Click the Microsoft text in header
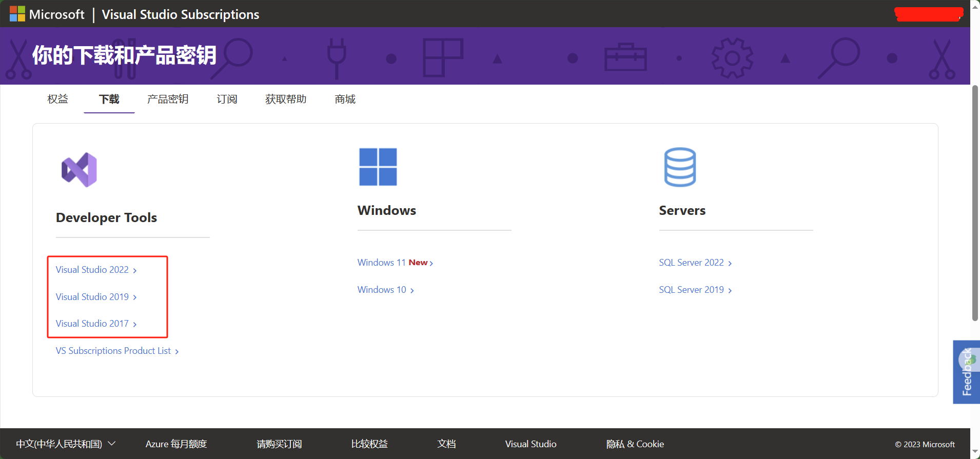980x459 pixels. pos(57,14)
